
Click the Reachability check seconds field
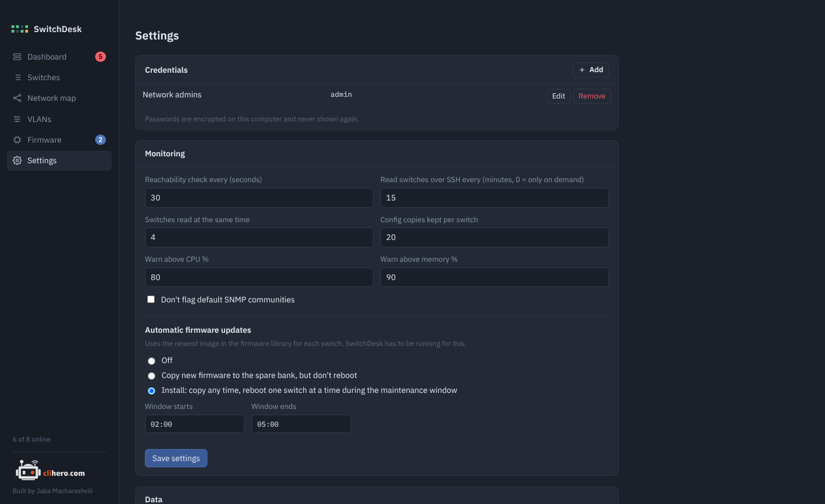pos(259,198)
